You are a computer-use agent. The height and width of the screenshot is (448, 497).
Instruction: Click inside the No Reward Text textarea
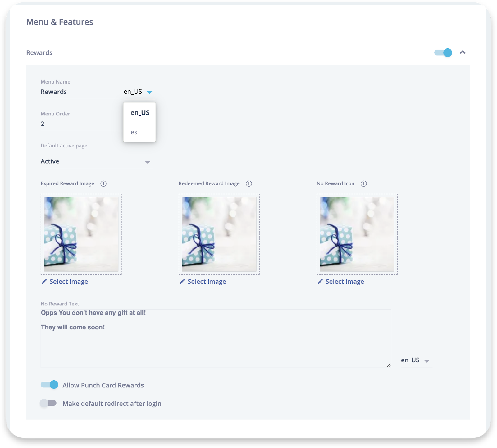(216, 338)
